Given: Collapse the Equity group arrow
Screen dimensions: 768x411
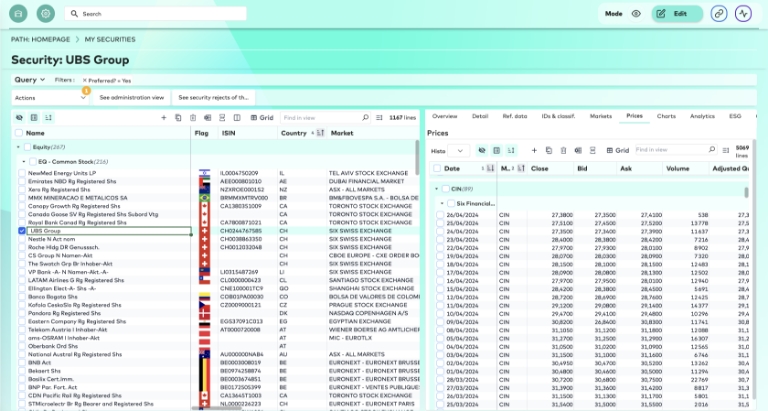Looking at the screenshot, I should [x=18, y=147].
